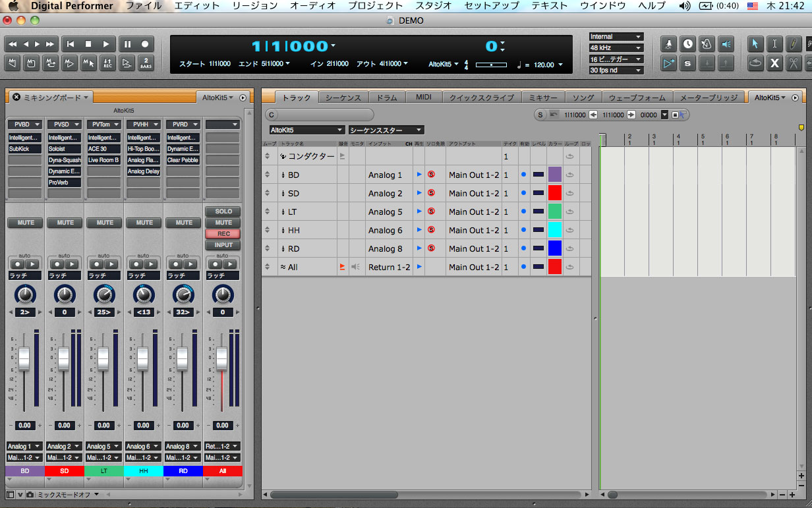Switch to the シーケンス tab

pos(343,98)
